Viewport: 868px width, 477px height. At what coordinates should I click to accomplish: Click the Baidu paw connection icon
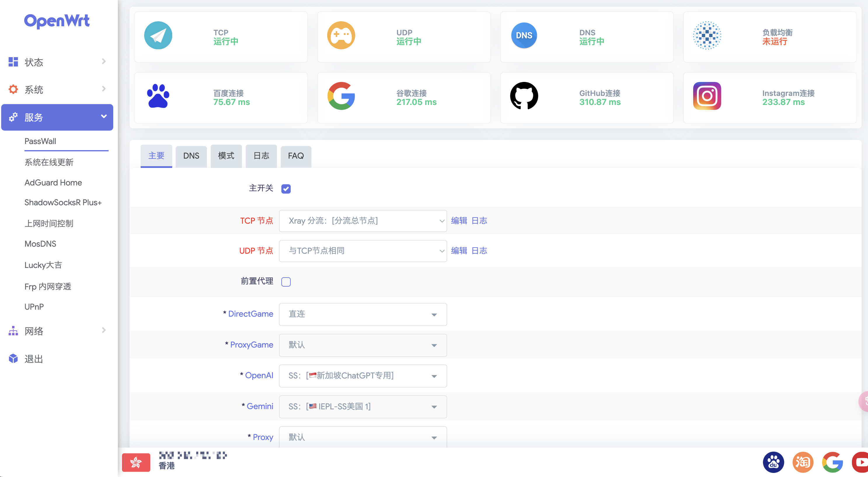158,96
